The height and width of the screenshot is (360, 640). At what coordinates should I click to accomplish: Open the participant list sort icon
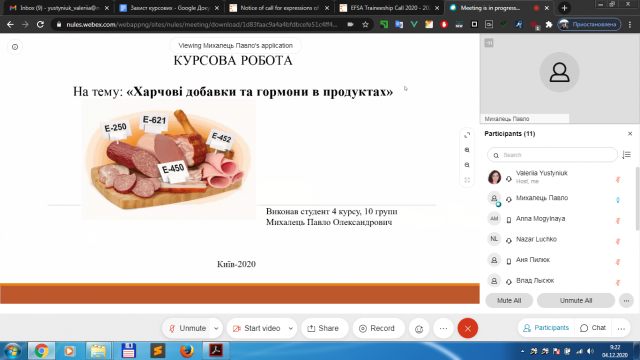627,155
